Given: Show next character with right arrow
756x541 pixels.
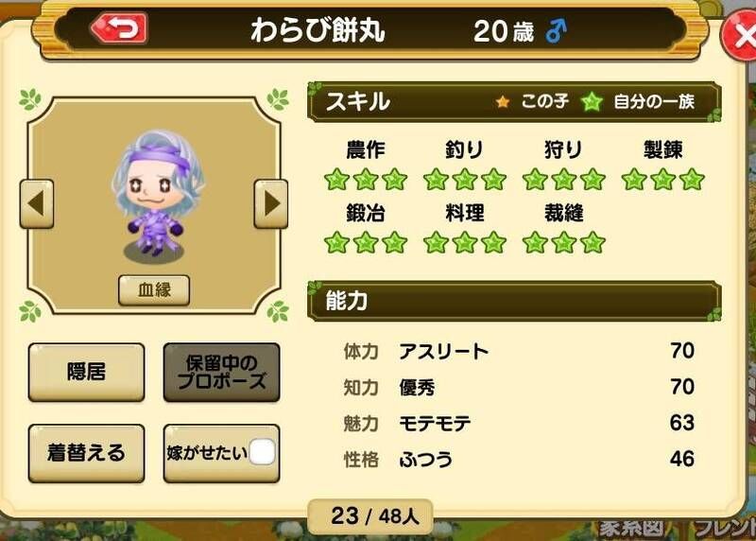Looking at the screenshot, I should (x=271, y=203).
